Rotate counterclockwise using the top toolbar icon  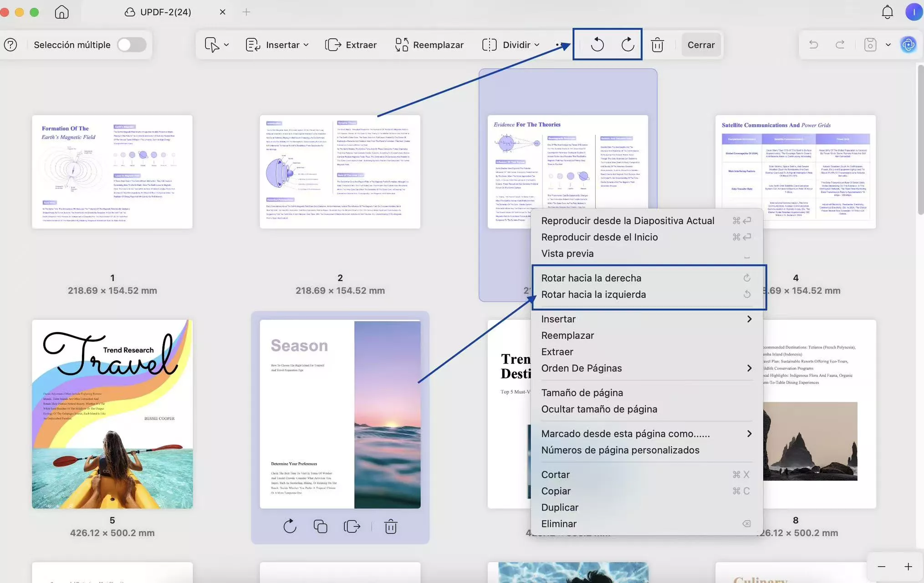click(597, 45)
